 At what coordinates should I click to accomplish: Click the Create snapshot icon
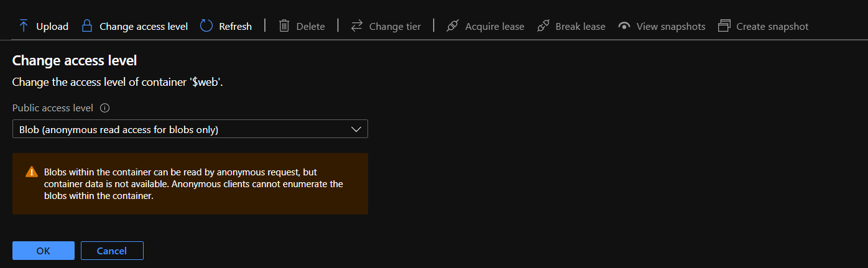click(724, 26)
